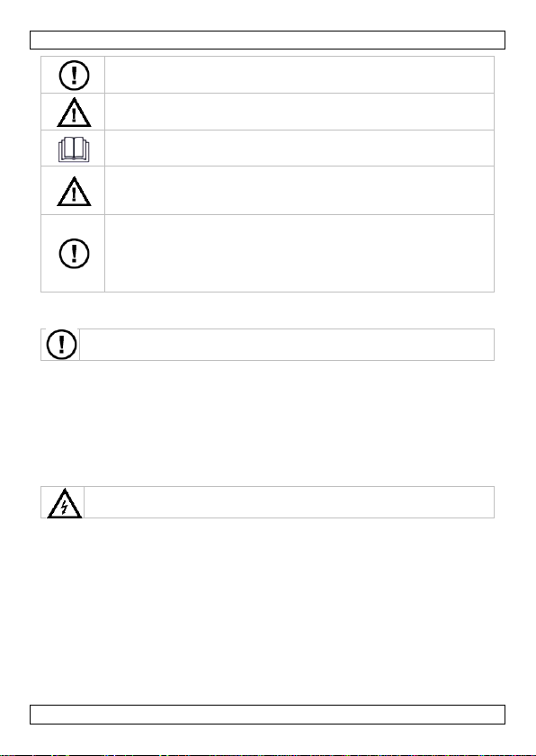536x756 pixels.
Task: Select the blank cell beside the first circled exclamation icon
Action: (x=299, y=75)
